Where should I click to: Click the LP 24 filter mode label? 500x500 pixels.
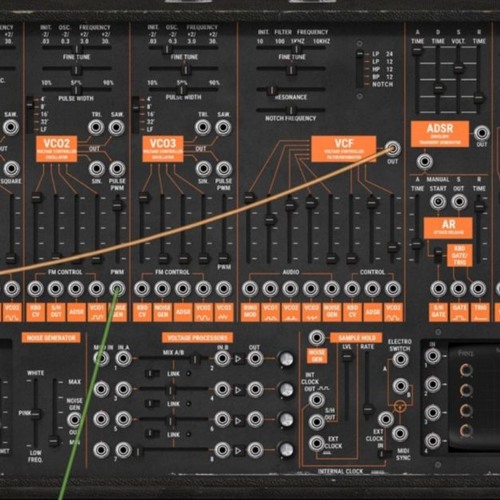coord(383,54)
